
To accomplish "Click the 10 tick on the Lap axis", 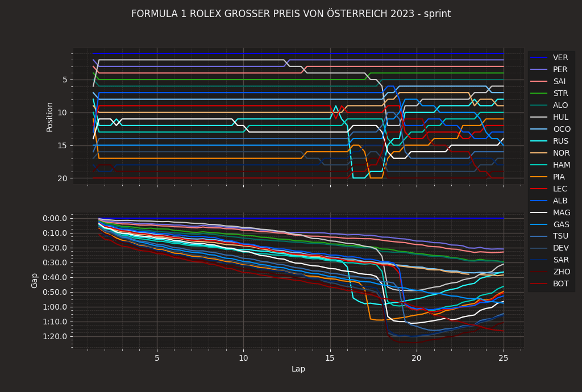I will pyautogui.click(x=243, y=358).
